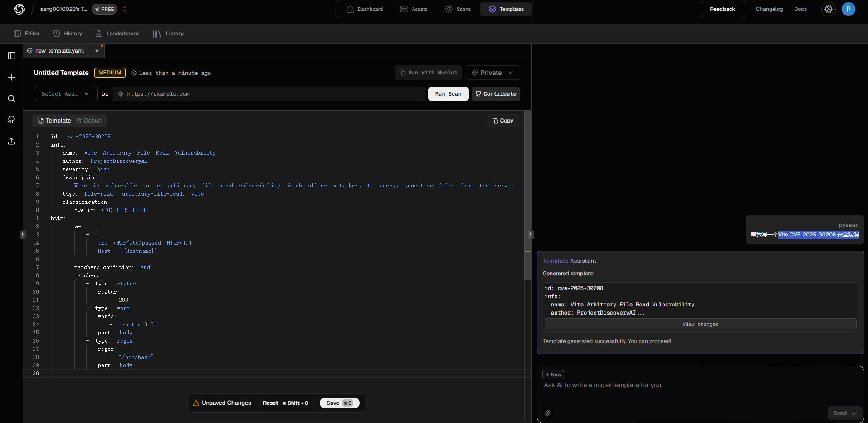Click the Template Assistant heading
Viewport: 868px width, 423px height.
(569, 261)
